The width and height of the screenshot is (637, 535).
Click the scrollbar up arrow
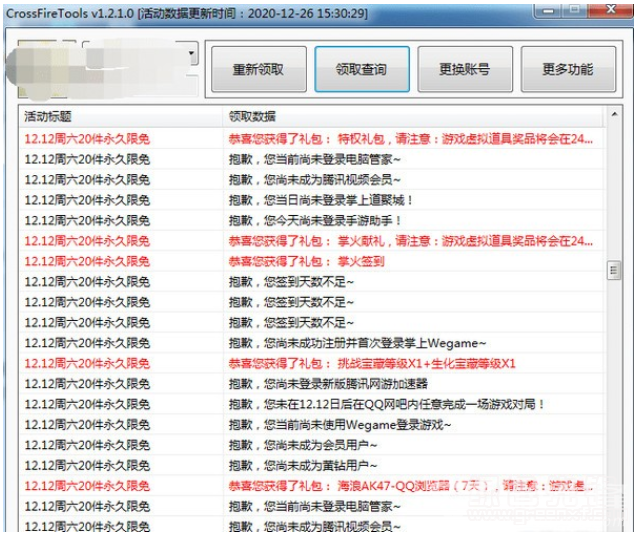614,115
